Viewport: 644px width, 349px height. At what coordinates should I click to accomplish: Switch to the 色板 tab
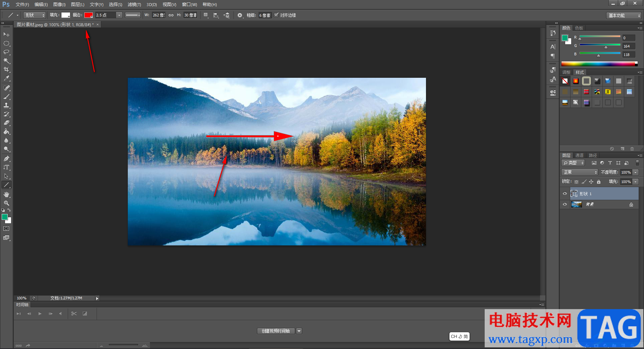579,28
